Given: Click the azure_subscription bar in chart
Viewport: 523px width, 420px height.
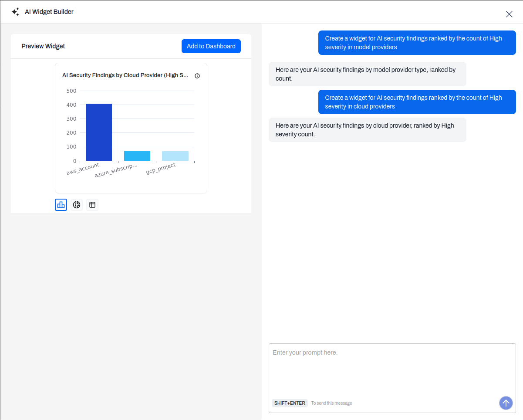Looking at the screenshot, I should (137, 156).
